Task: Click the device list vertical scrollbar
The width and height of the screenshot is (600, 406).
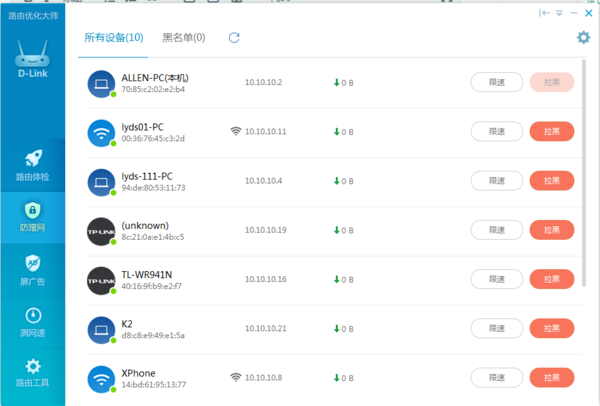Action: (584, 172)
